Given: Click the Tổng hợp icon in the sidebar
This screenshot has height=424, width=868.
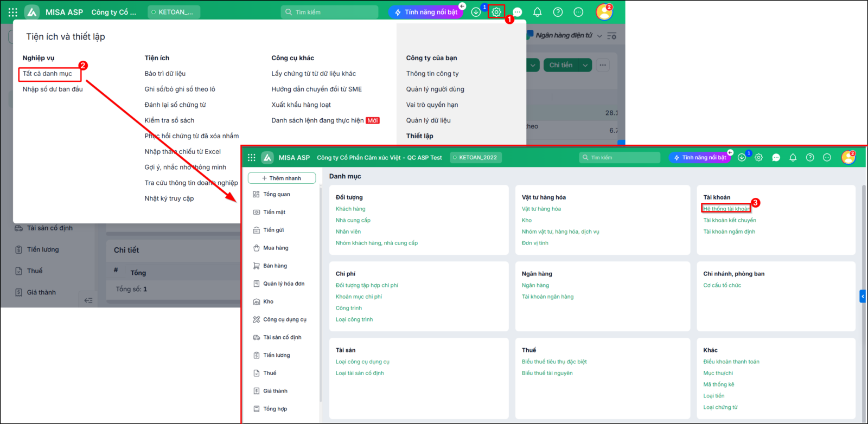Looking at the screenshot, I should (x=257, y=409).
